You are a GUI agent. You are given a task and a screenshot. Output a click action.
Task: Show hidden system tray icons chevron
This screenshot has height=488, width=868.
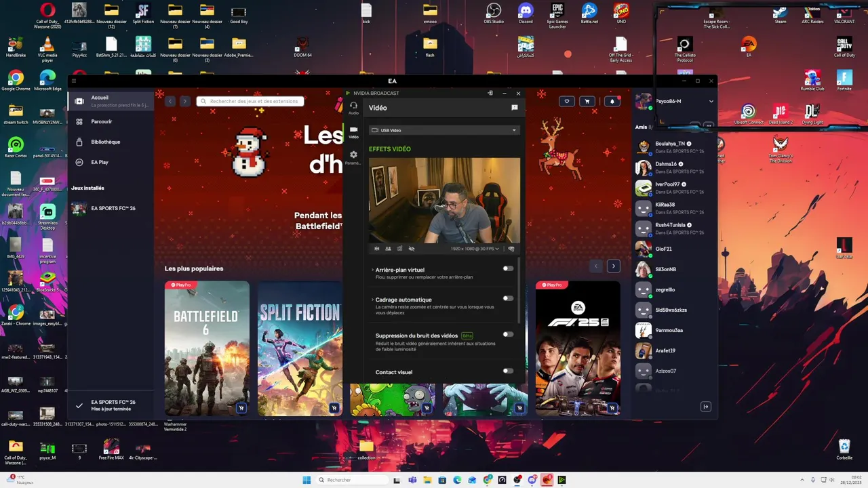click(x=802, y=480)
